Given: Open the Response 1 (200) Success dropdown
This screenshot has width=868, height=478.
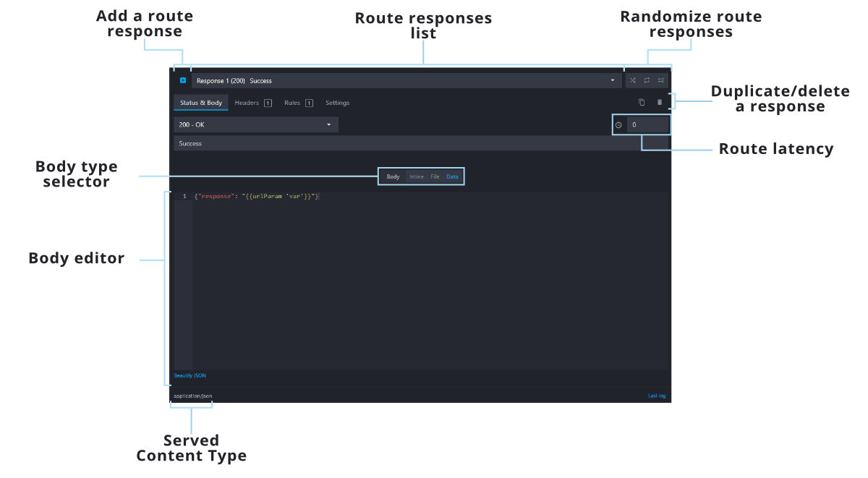Looking at the screenshot, I should click(x=405, y=81).
